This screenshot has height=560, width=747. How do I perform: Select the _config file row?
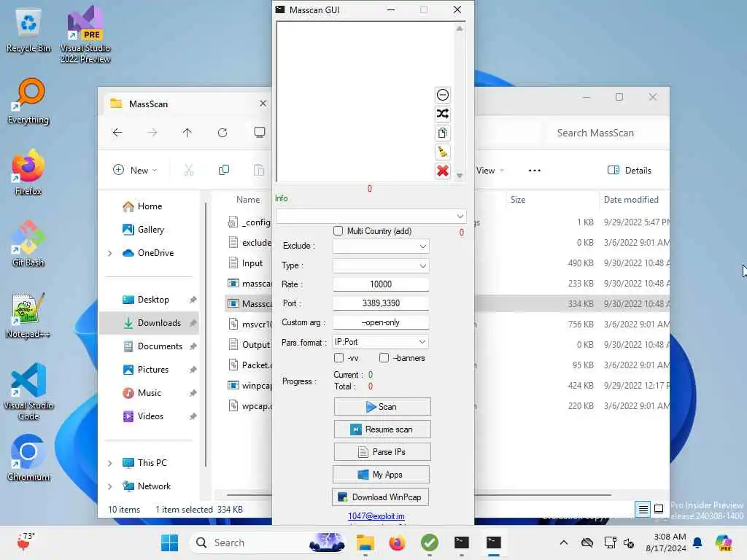pyautogui.click(x=249, y=222)
